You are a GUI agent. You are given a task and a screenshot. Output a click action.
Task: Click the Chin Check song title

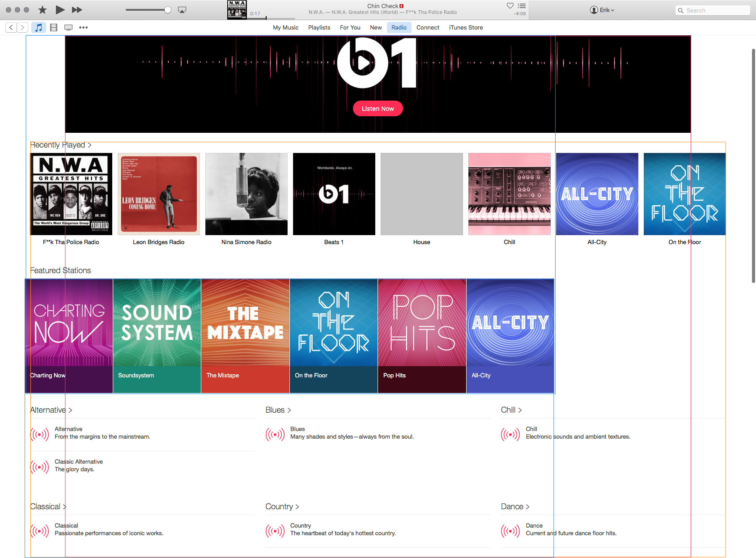point(383,6)
